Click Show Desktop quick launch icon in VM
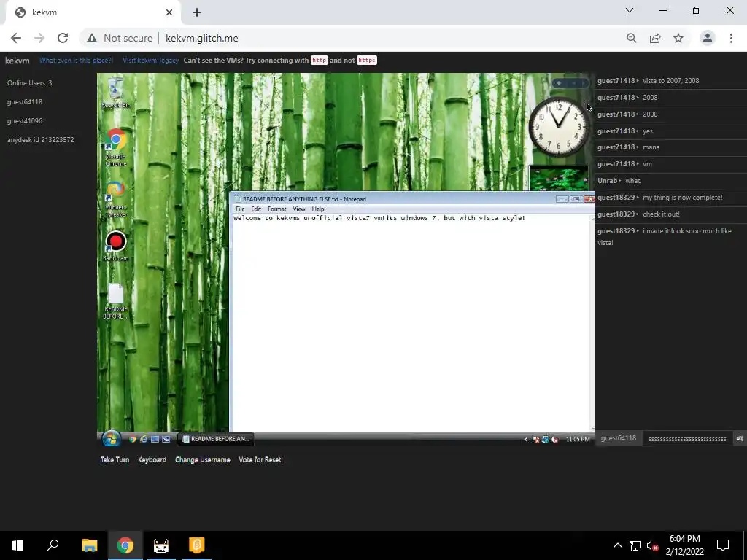The height and width of the screenshot is (560, 747). (155, 439)
